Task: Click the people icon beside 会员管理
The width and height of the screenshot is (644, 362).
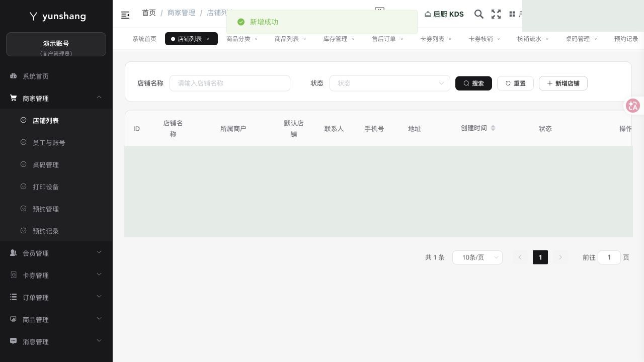Action: (14, 253)
